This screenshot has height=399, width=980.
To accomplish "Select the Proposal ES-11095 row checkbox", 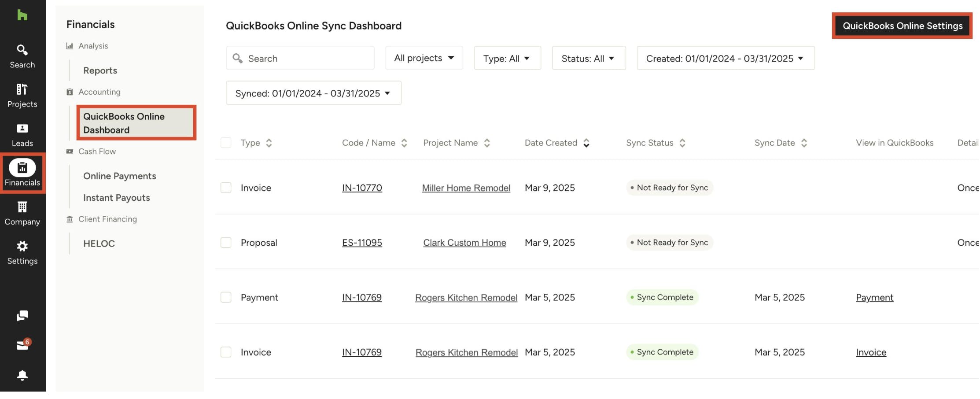I will pos(226,243).
